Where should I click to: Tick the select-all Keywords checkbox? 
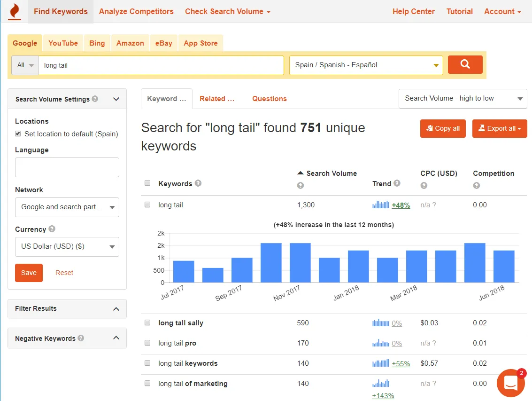147,183
